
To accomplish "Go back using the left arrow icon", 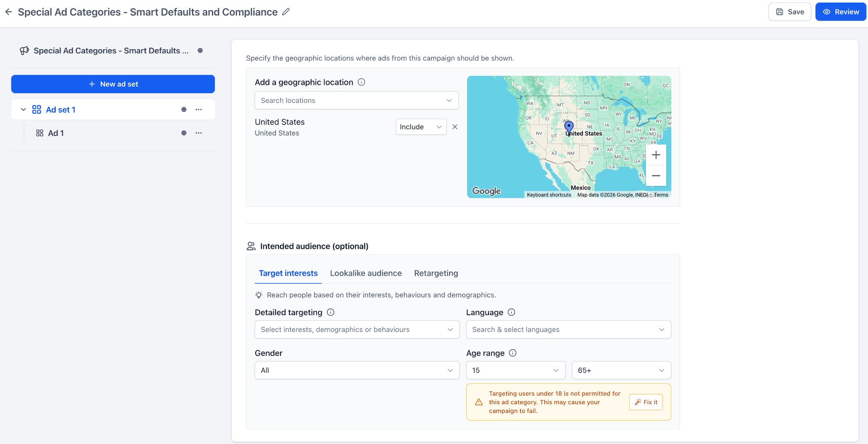I will coord(8,12).
